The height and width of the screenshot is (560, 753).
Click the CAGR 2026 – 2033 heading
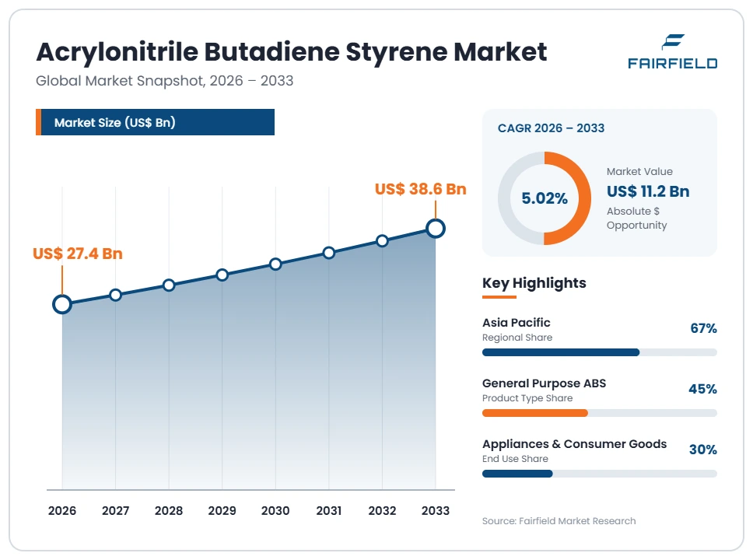[551, 128]
